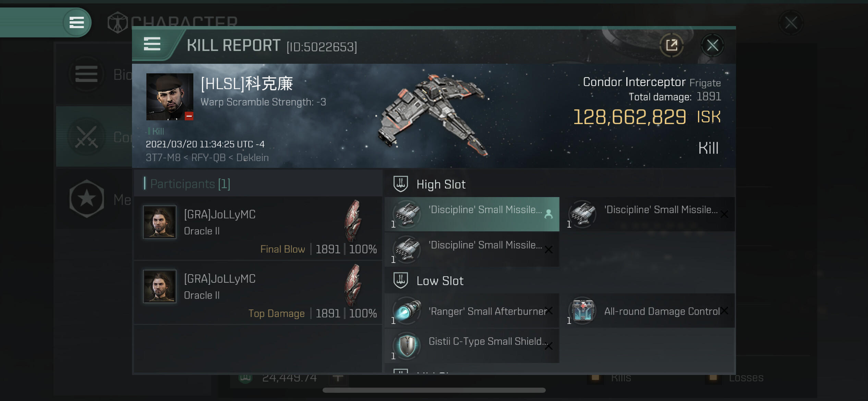Viewport: 868px width, 401px height.
Task: Click the person marker on the first missile module
Action: click(x=548, y=214)
